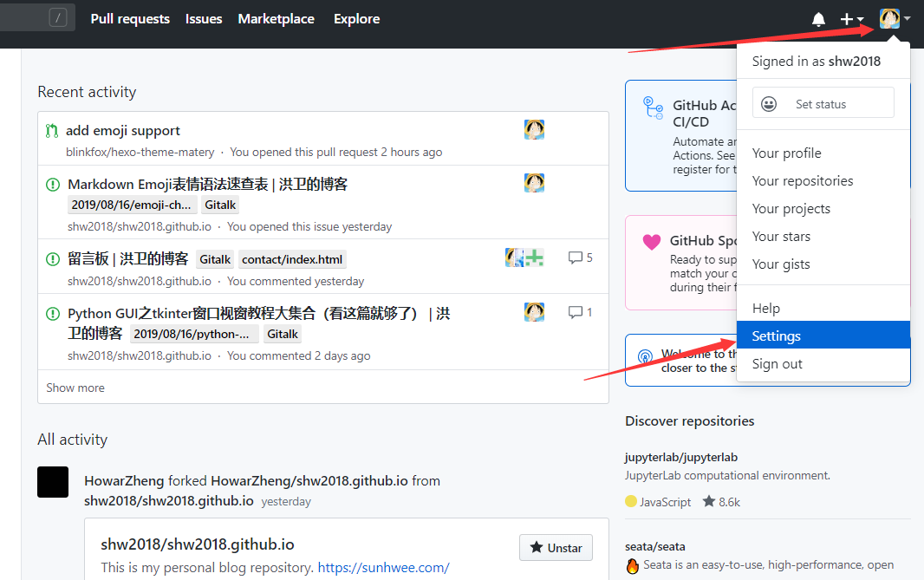Open the user avatar menu in header
This screenshot has width=924, height=580.
click(895, 19)
